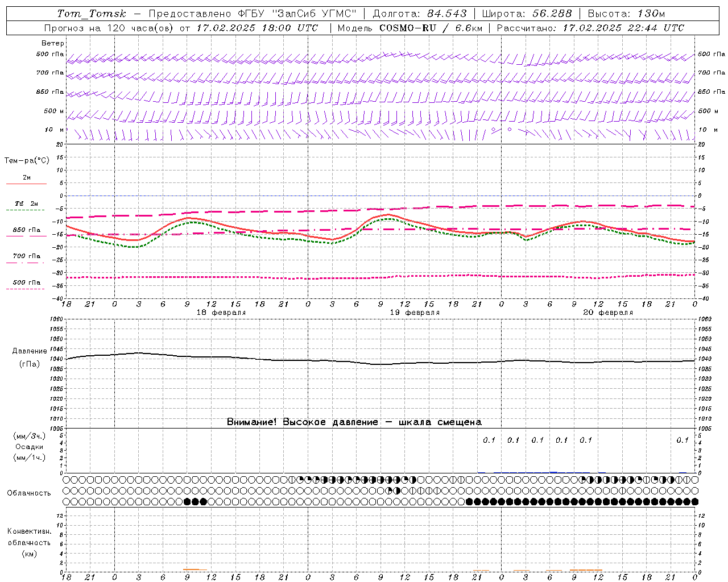
Task: Click the Тем-ра(°C) axis title
Action: click(x=27, y=161)
